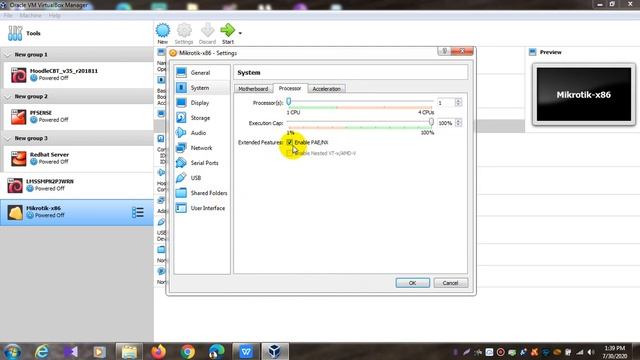Click the Mikrotik-x86 preview thumbnail
The width and height of the screenshot is (640, 360).
pyautogui.click(x=583, y=94)
